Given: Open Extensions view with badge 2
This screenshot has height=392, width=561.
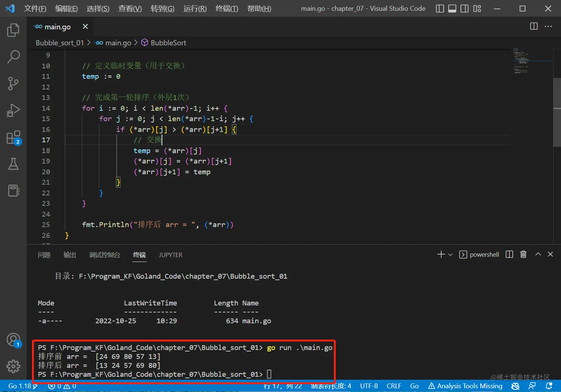Looking at the screenshot, I should pyautogui.click(x=13, y=137).
